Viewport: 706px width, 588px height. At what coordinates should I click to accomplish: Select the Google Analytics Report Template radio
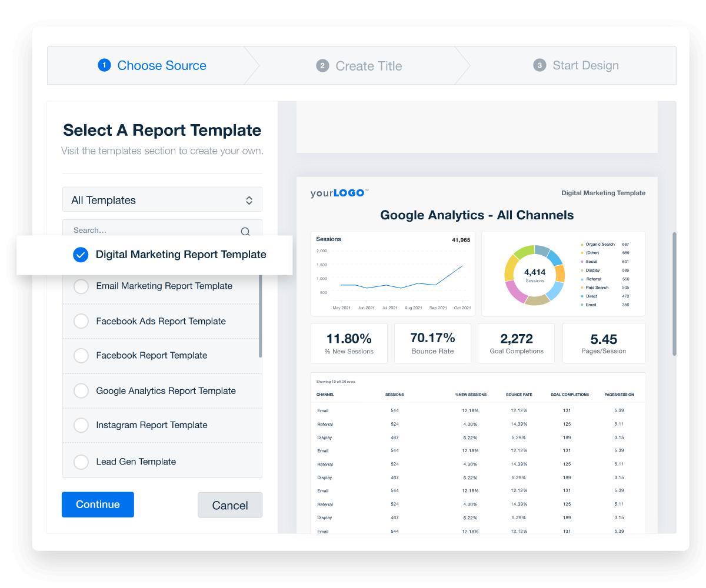tap(81, 390)
